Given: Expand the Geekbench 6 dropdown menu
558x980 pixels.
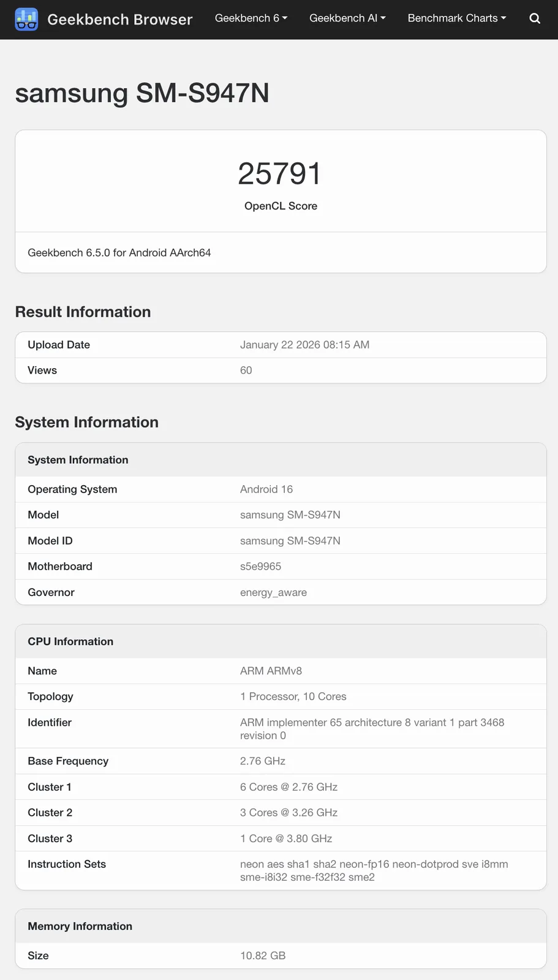Looking at the screenshot, I should coord(251,18).
